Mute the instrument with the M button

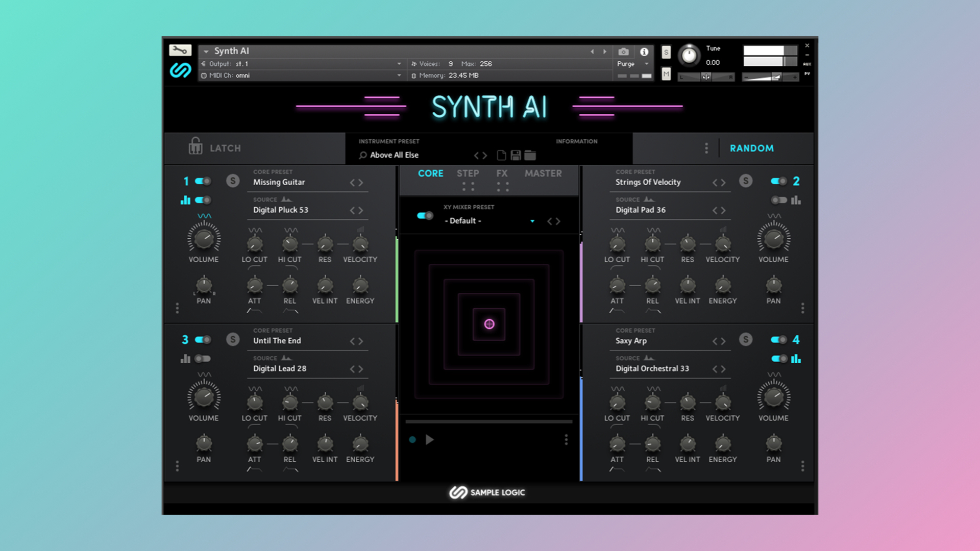coord(666,75)
